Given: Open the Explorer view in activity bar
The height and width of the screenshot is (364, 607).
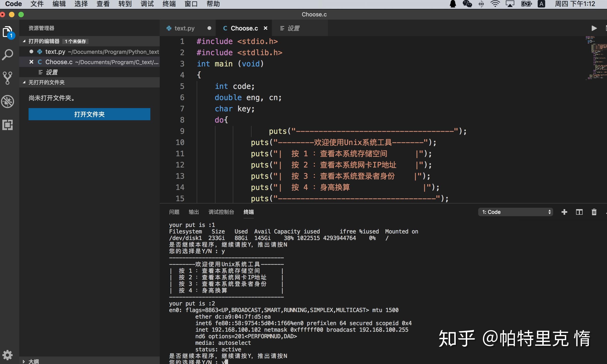Looking at the screenshot, I should [x=8, y=32].
